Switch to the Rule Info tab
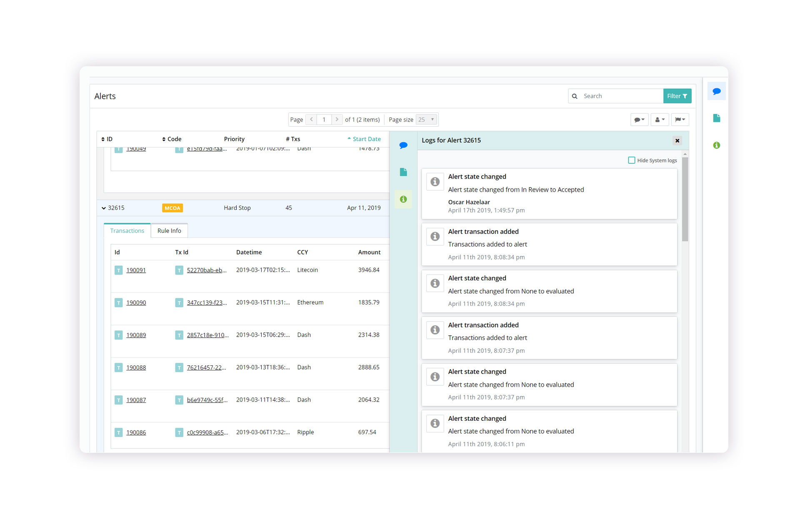This screenshot has height=532, width=800. 169,231
